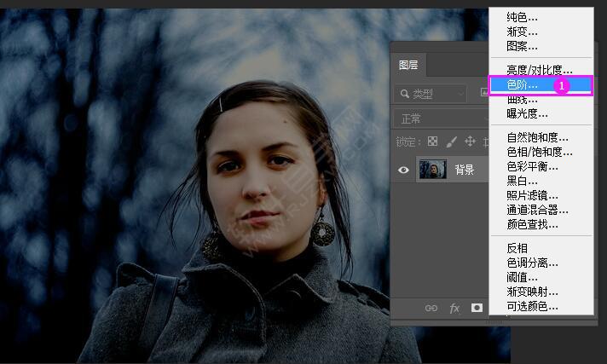
Task: Hide the 背景 layer with eye icon
Action: coord(403,170)
